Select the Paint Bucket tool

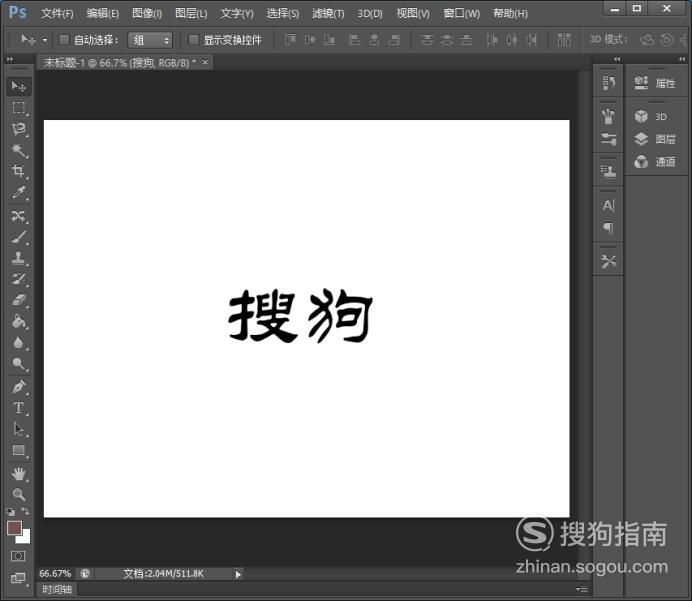(x=19, y=321)
